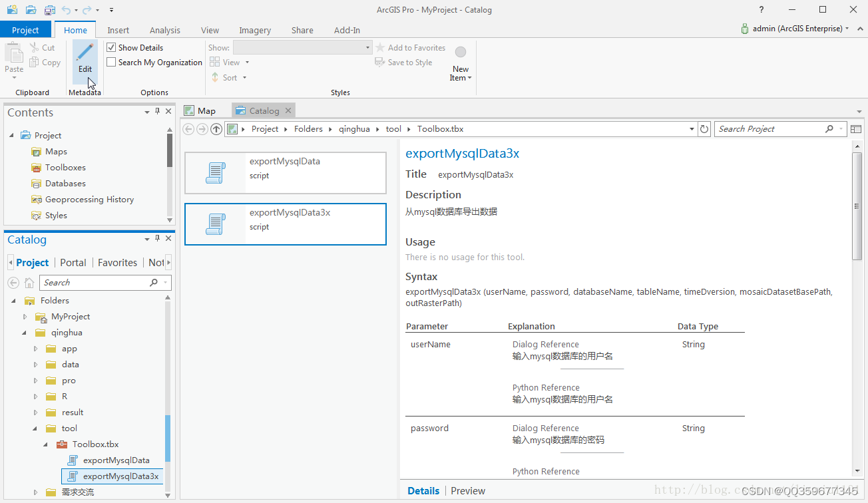The width and height of the screenshot is (868, 503).
Task: Switch to the Details tab at bottom
Action: click(423, 491)
